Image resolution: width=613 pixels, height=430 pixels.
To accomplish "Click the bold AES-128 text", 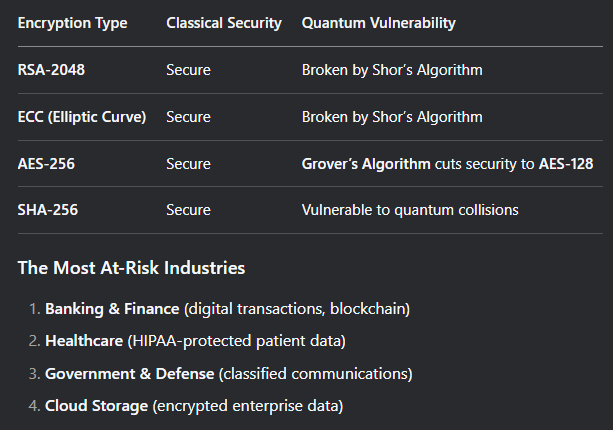I will pos(566,164).
